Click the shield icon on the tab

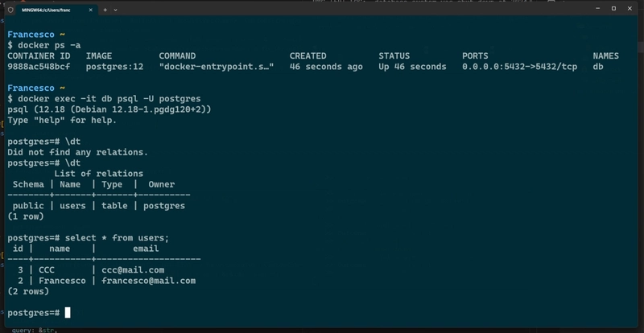(x=10, y=10)
